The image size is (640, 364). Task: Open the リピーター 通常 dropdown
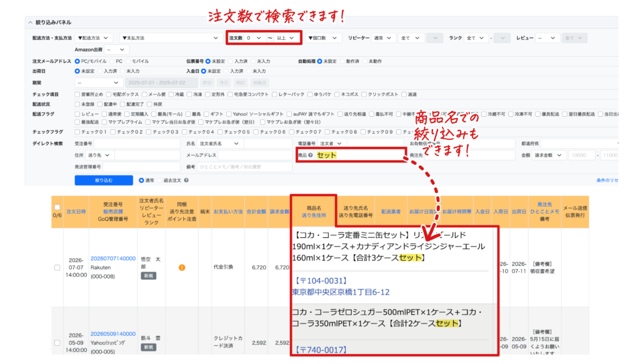click(383, 38)
